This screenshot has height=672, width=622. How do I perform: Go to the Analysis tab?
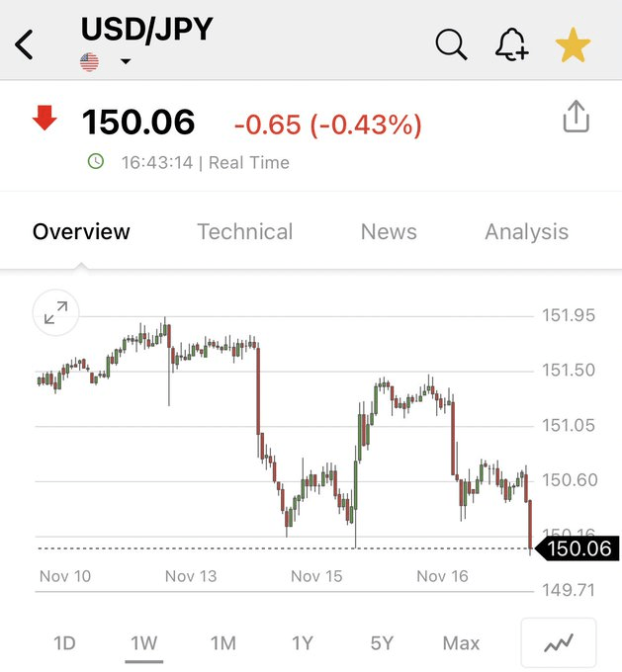tap(526, 231)
